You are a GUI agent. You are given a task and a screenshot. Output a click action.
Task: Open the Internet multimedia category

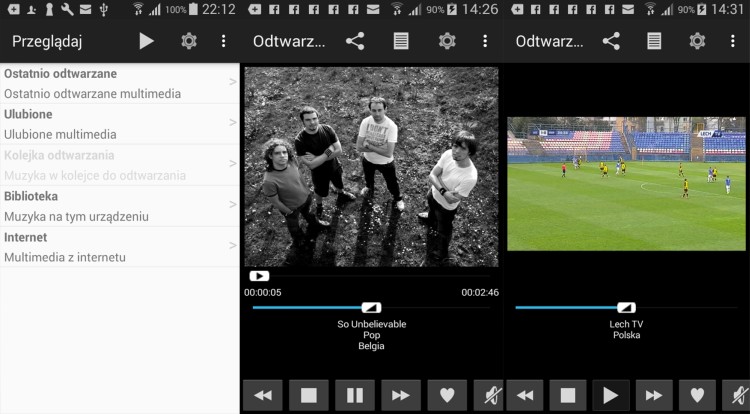tap(119, 247)
